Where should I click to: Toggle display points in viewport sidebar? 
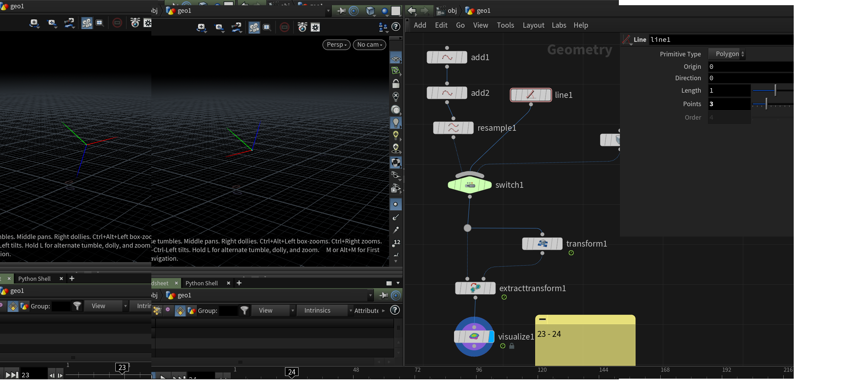(396, 204)
